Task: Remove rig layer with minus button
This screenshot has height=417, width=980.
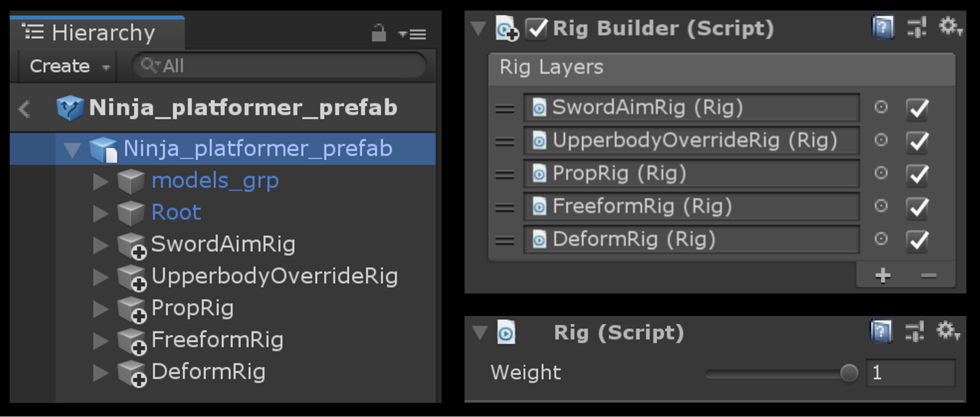Action: point(929,276)
